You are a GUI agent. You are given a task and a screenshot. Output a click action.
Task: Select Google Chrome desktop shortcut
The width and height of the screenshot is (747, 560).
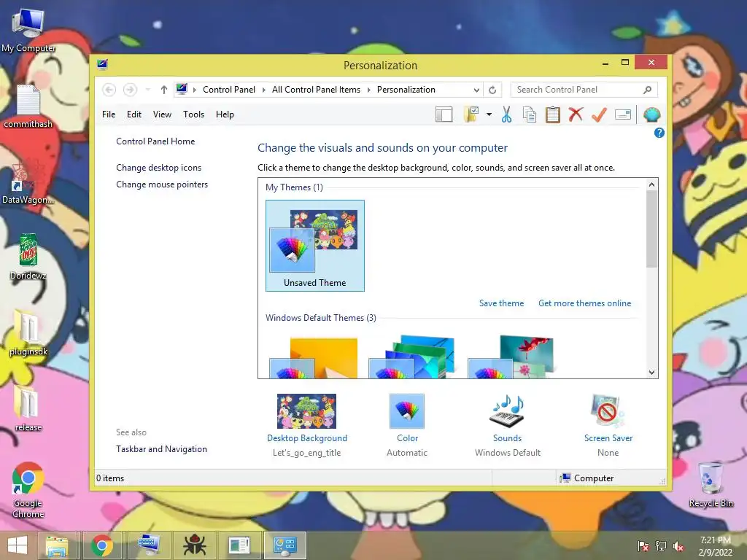click(28, 490)
